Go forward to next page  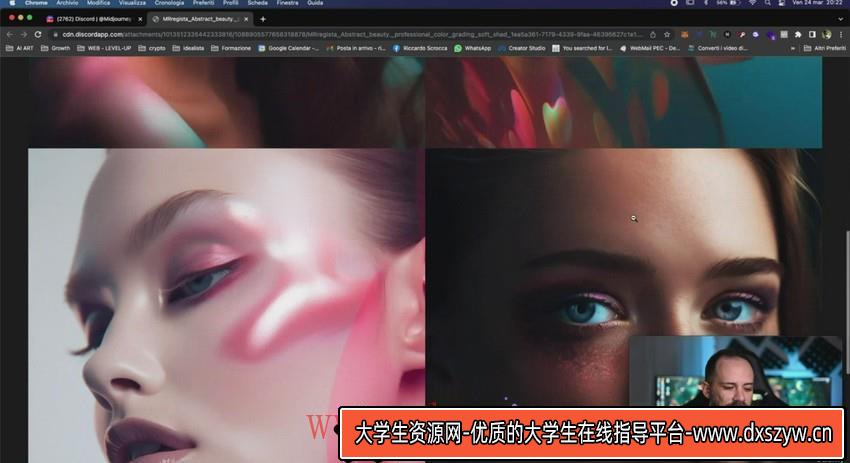(x=24, y=34)
